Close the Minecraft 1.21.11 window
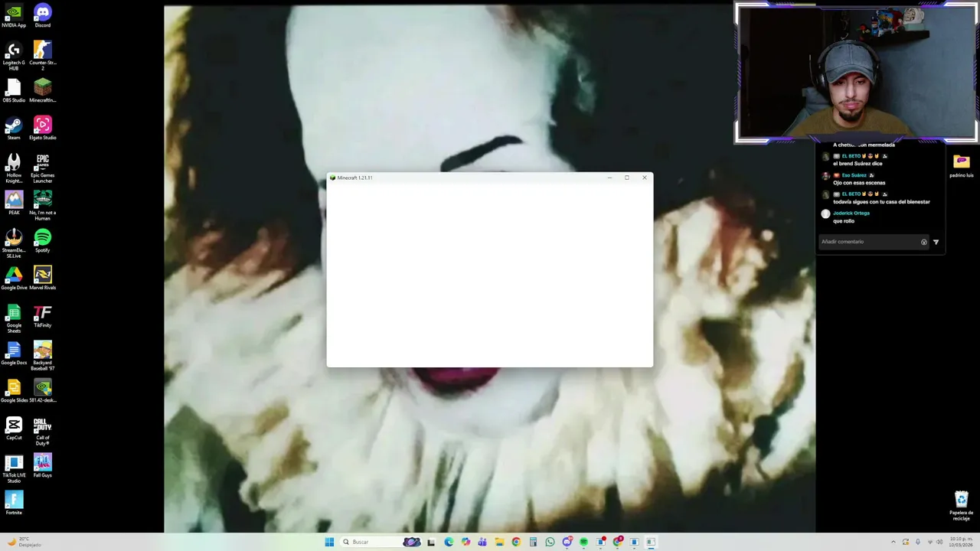This screenshot has width=980, height=551. click(645, 178)
